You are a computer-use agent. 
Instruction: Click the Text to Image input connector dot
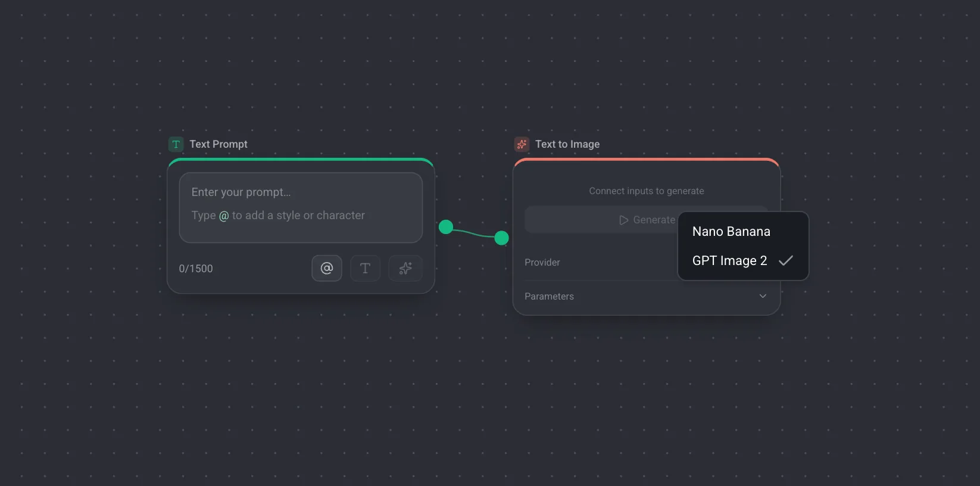click(502, 238)
